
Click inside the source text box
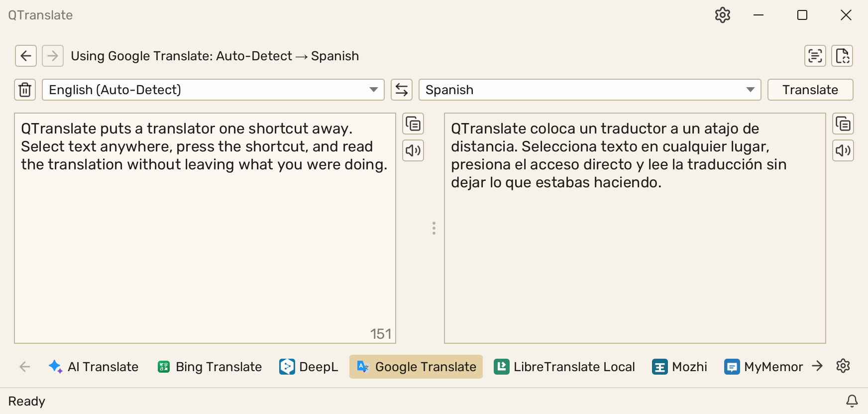pyautogui.click(x=205, y=228)
